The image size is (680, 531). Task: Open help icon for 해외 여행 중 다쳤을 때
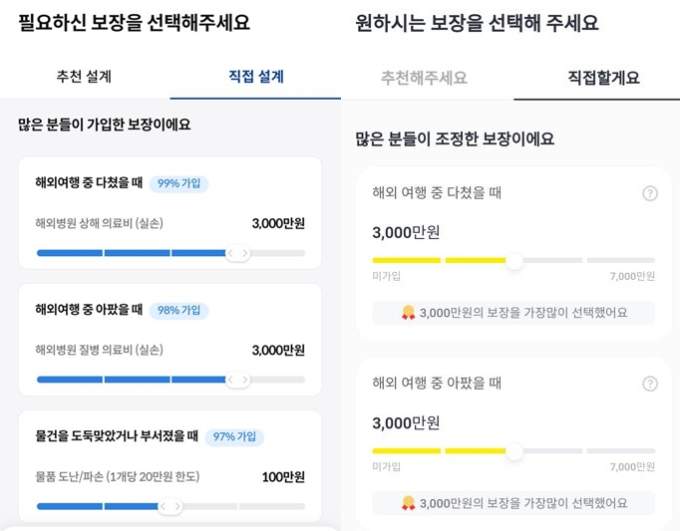tap(650, 193)
